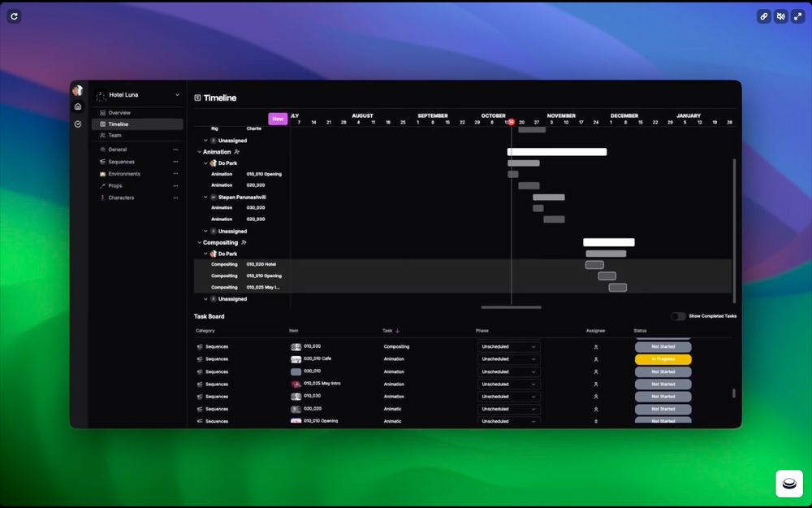Collapse Unassigned chevron at bottom of Compositing
The height and width of the screenshot is (508, 812).
point(205,299)
